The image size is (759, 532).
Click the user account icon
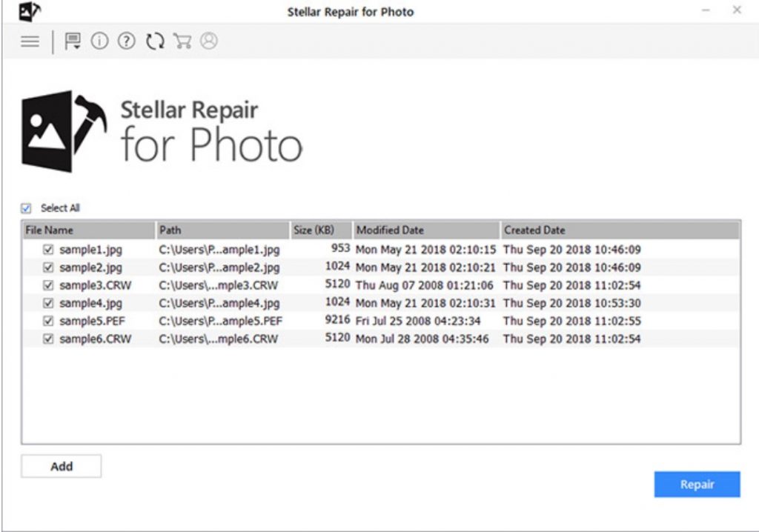coord(209,41)
